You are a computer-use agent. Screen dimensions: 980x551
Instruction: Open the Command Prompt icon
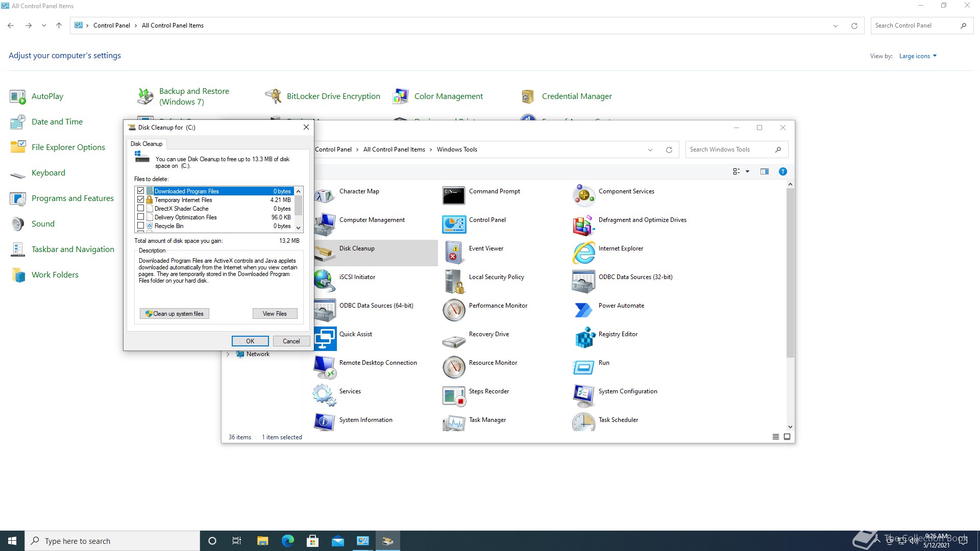454,195
